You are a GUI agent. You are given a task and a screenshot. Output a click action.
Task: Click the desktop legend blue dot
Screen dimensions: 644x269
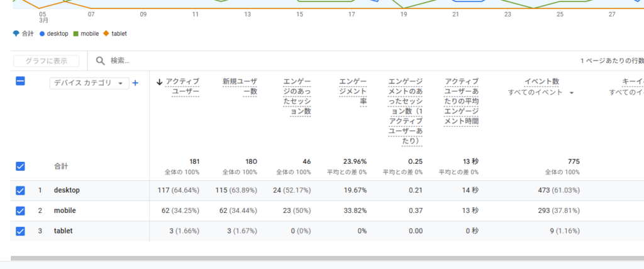click(42, 33)
